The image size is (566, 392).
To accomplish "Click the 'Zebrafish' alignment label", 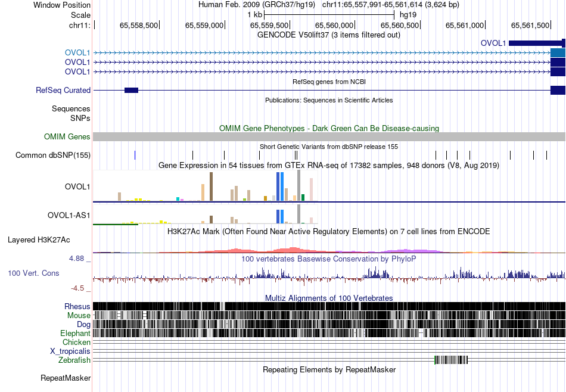I will tap(74, 360).
